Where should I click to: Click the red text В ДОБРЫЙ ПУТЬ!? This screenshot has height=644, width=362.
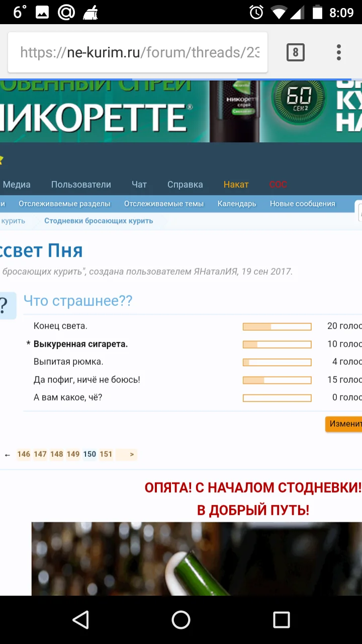coord(253,510)
